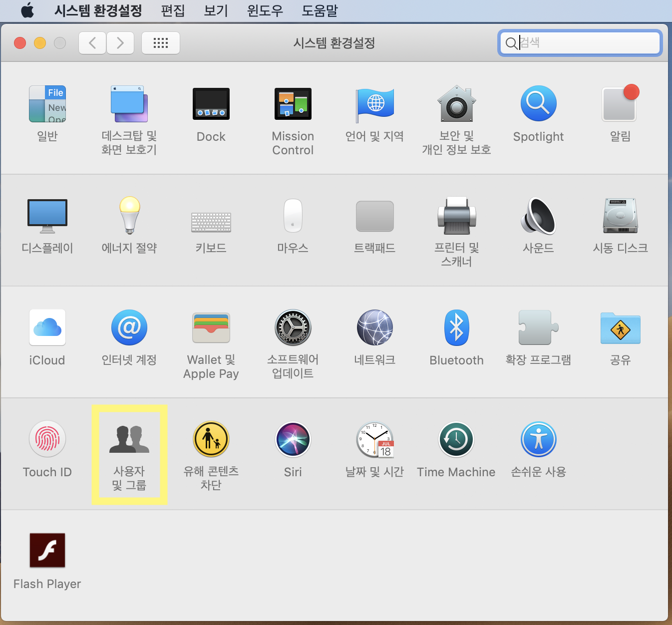Open the 편집 menu
This screenshot has height=625, width=672.
pos(173,10)
